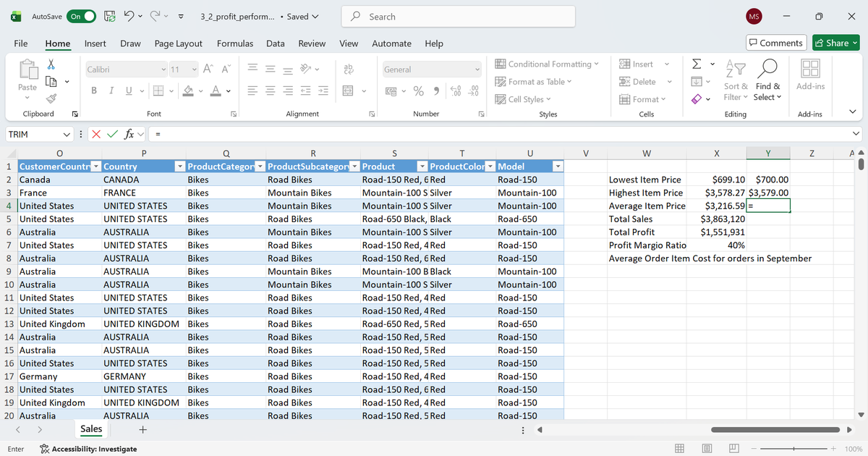Click in the Search box
Screen dimensions: 868x456
click(x=459, y=17)
